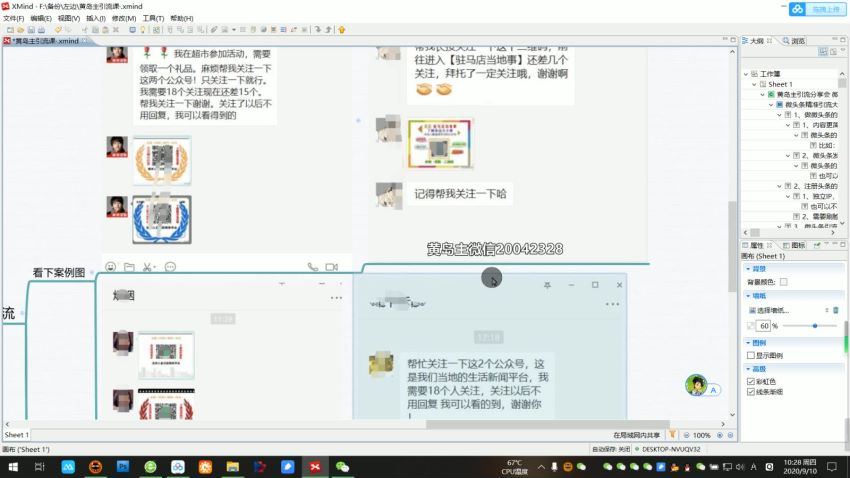Switch to the 大纲 outline tab
This screenshot has height=478, width=850.
(757, 41)
